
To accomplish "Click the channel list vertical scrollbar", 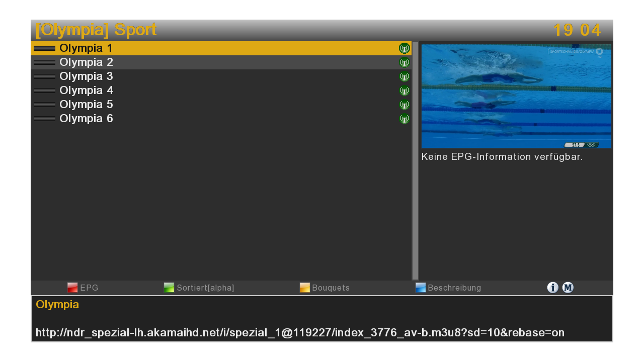I will [415, 160].
